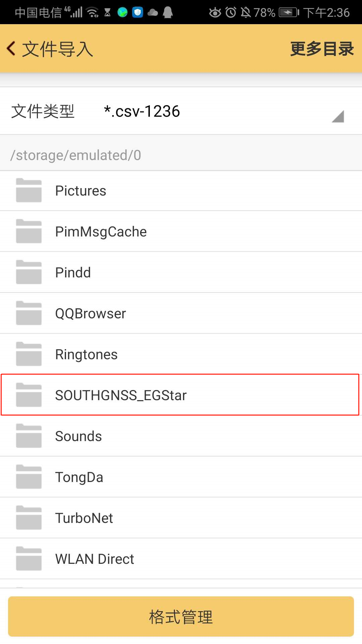Click the Pindd folder icon

29,272
